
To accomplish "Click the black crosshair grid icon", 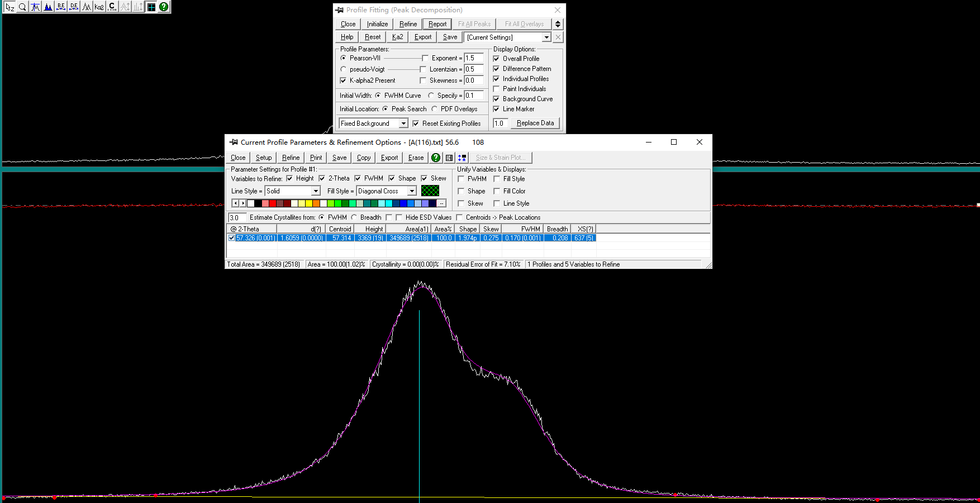I will [151, 7].
